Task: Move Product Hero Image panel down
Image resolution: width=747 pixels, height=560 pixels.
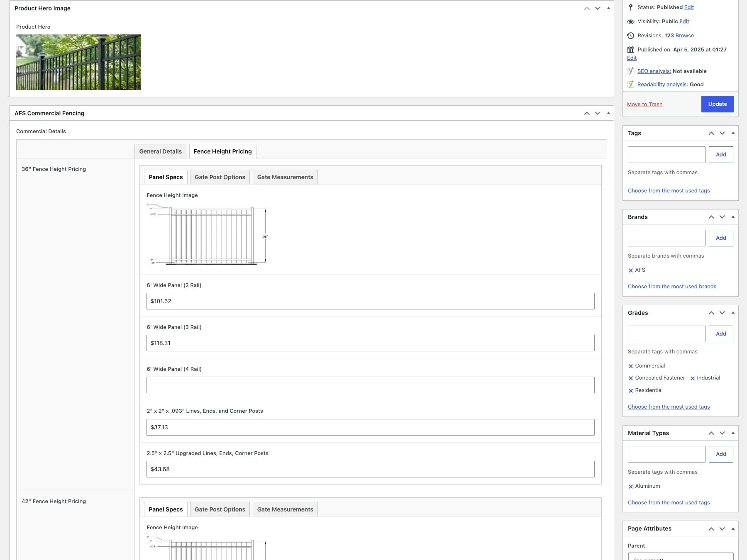Action: pos(598,8)
